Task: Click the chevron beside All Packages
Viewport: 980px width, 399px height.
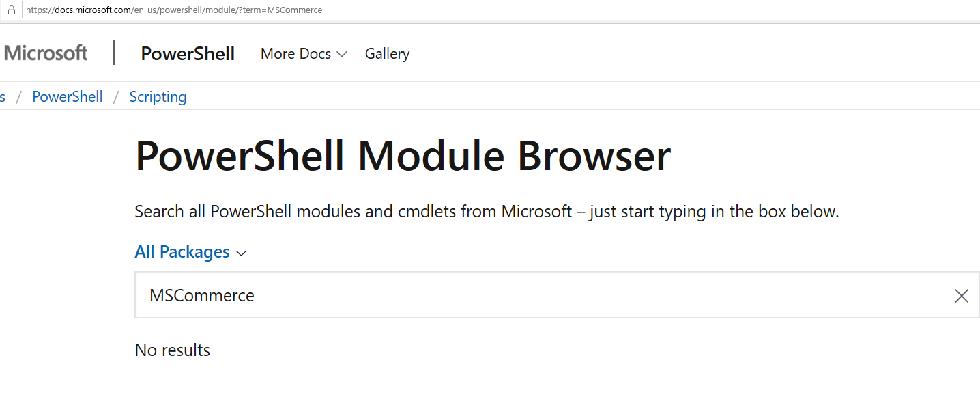Action: click(x=241, y=252)
